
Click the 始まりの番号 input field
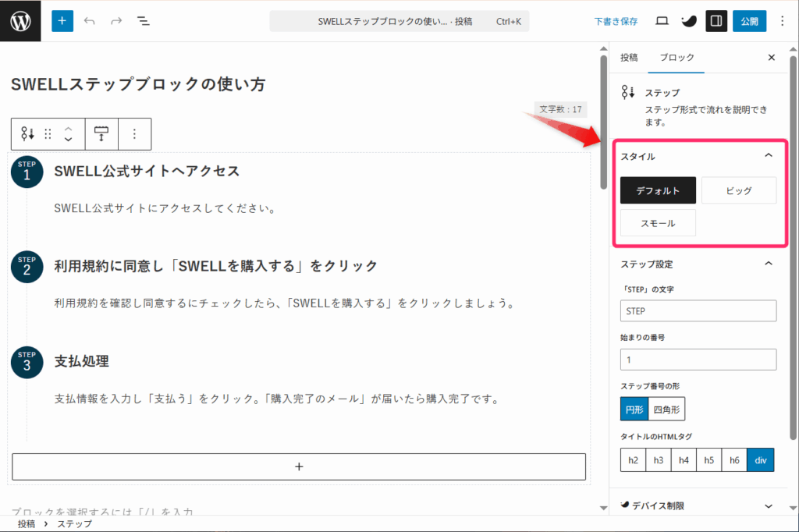(698, 360)
